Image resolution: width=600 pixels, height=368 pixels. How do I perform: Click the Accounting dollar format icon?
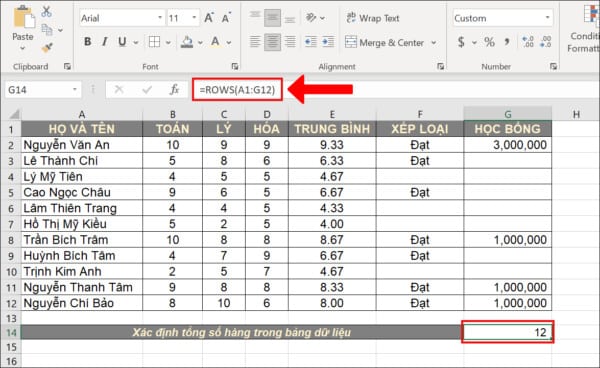(461, 42)
